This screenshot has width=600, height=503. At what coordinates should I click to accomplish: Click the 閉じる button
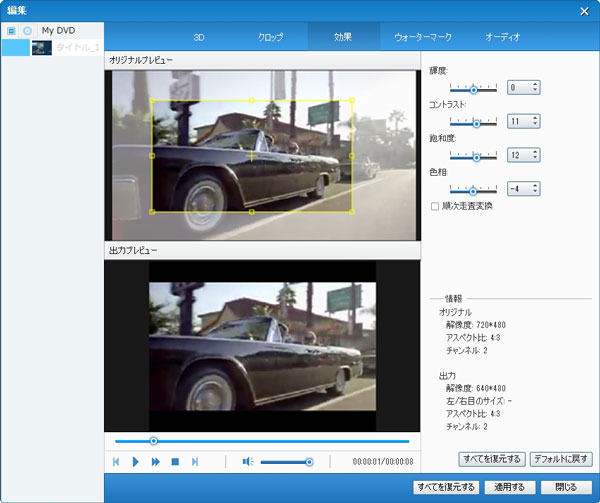coord(565,488)
